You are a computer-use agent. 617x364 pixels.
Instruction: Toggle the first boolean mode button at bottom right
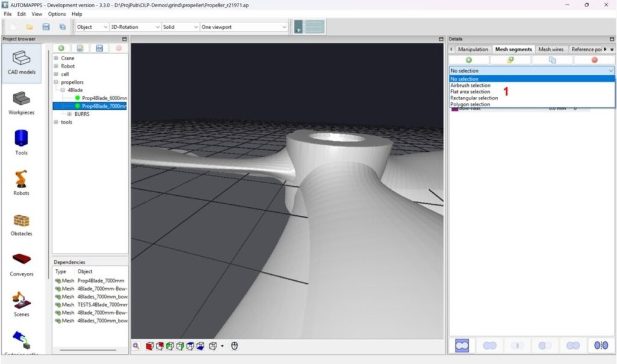click(462, 345)
